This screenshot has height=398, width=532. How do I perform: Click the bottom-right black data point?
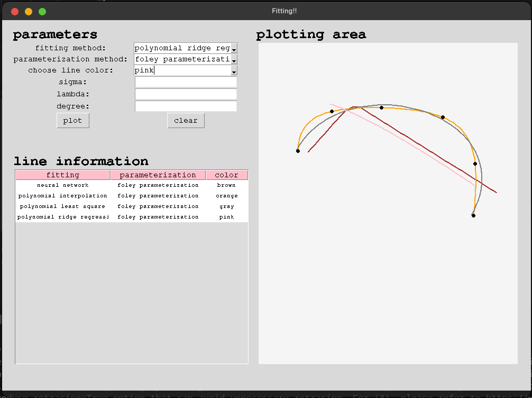tap(473, 215)
